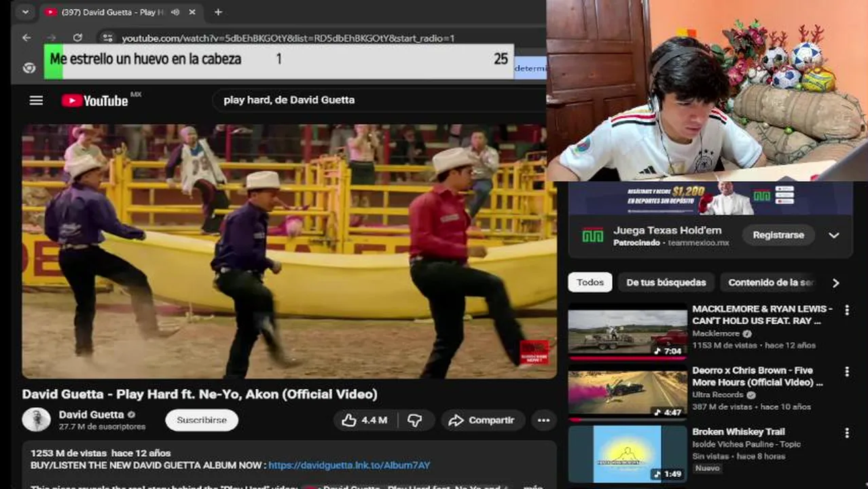The height and width of the screenshot is (489, 868).
Task: Click the Juega Texas Hold'em ad logo
Action: [x=592, y=236]
